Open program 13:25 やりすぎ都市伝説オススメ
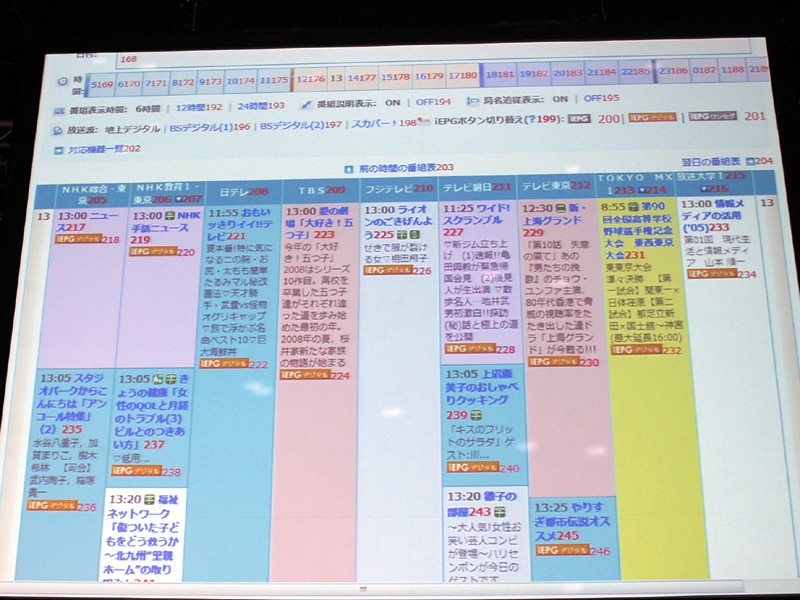 click(572, 521)
